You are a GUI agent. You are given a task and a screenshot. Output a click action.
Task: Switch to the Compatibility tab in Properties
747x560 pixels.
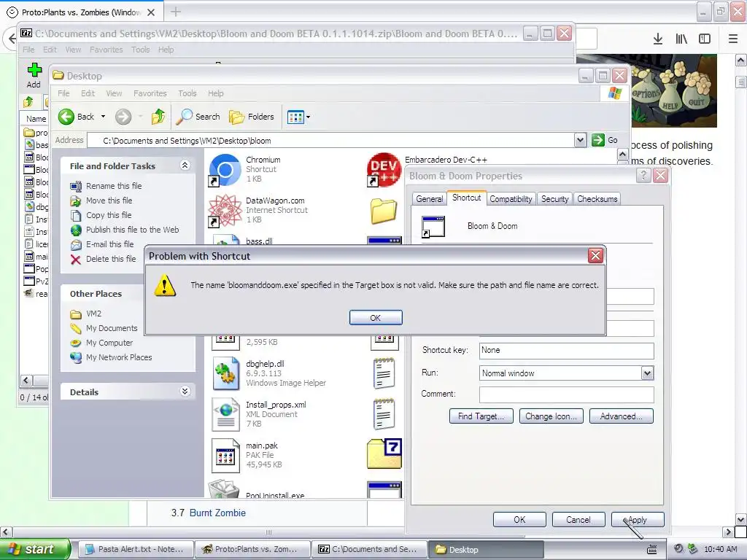pos(511,199)
